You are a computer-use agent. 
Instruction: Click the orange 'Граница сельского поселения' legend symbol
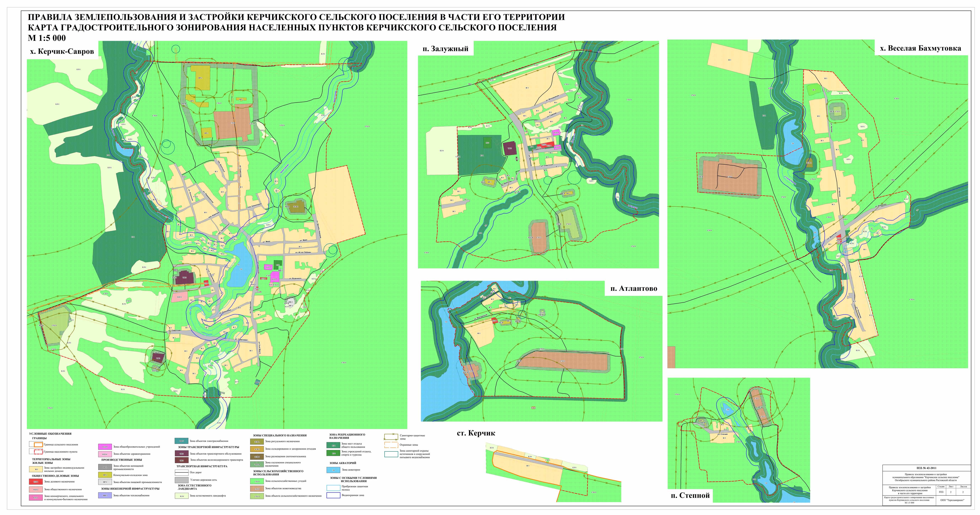pyautogui.click(x=38, y=445)
